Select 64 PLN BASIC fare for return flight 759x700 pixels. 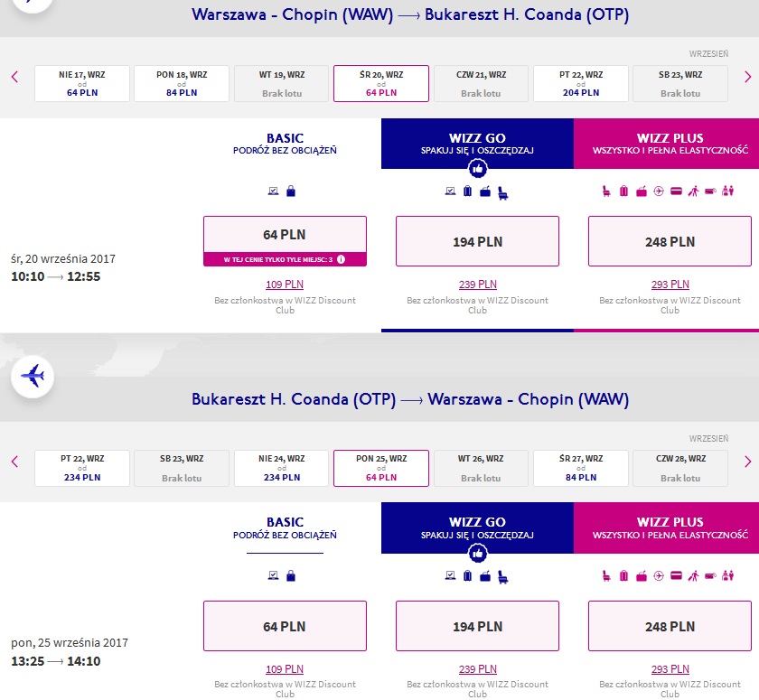[x=286, y=626]
